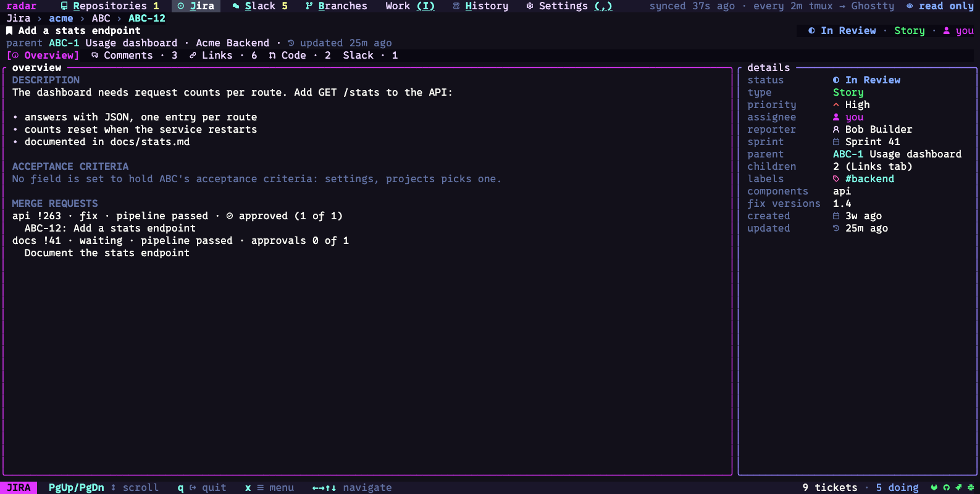Open the Settings tab

point(569,6)
